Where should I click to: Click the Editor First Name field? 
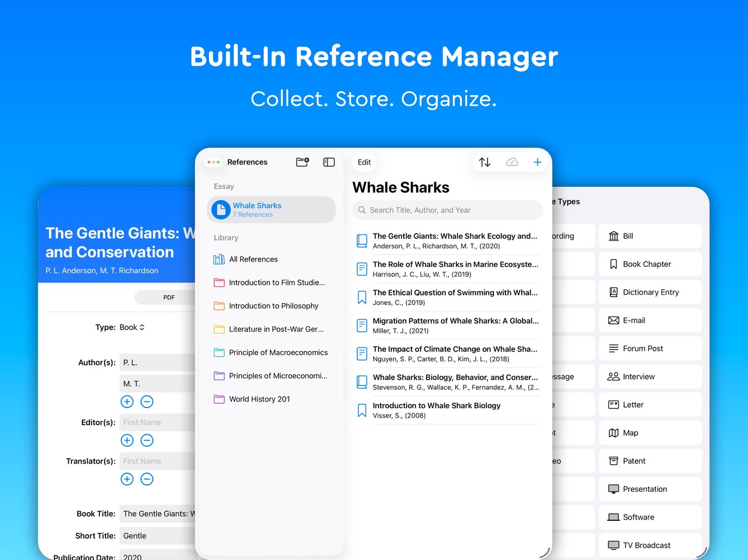click(x=157, y=422)
